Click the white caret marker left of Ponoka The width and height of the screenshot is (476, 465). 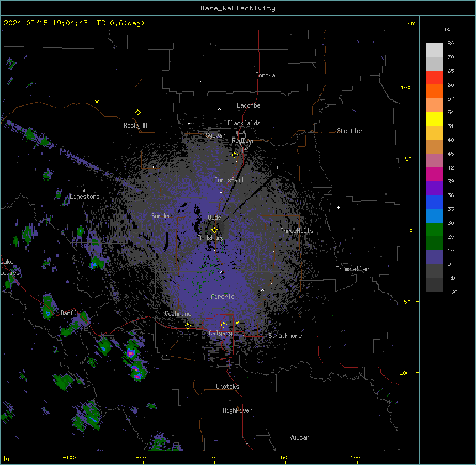pos(202,81)
